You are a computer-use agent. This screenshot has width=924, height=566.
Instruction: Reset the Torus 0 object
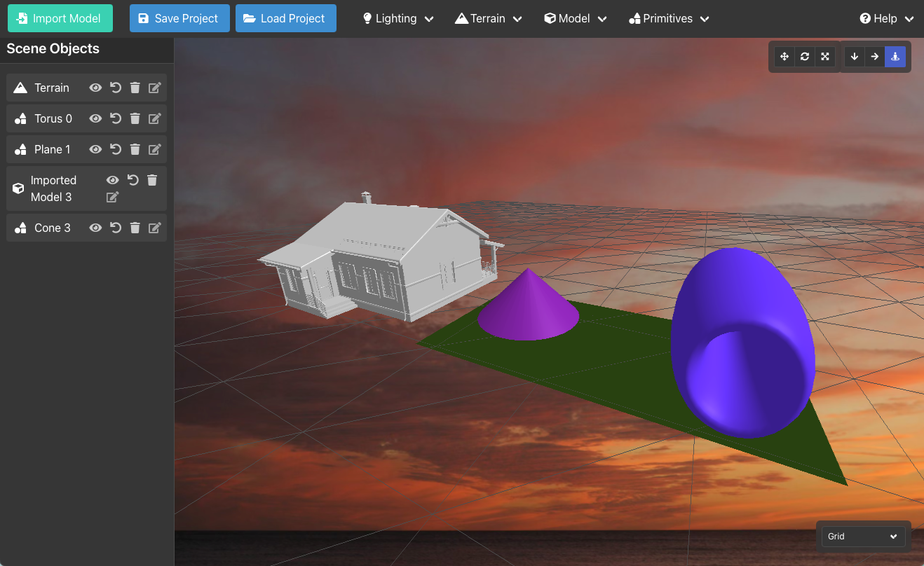(116, 118)
